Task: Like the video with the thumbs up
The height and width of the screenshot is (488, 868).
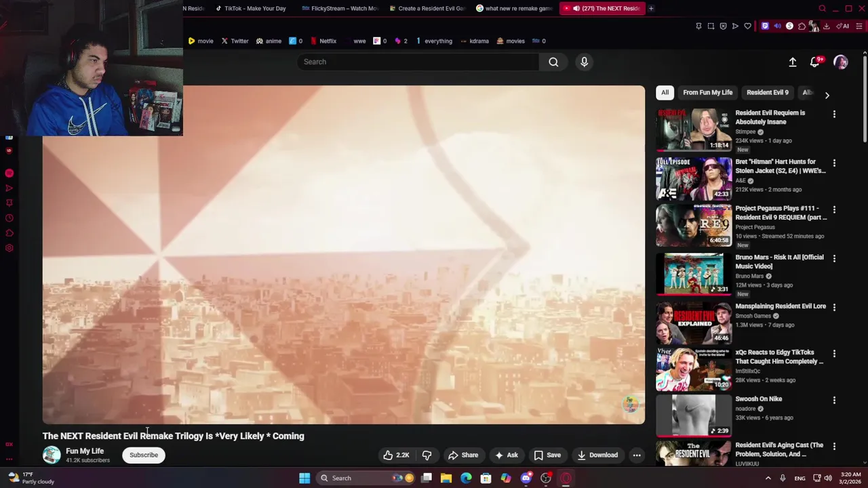Action: pyautogui.click(x=396, y=455)
